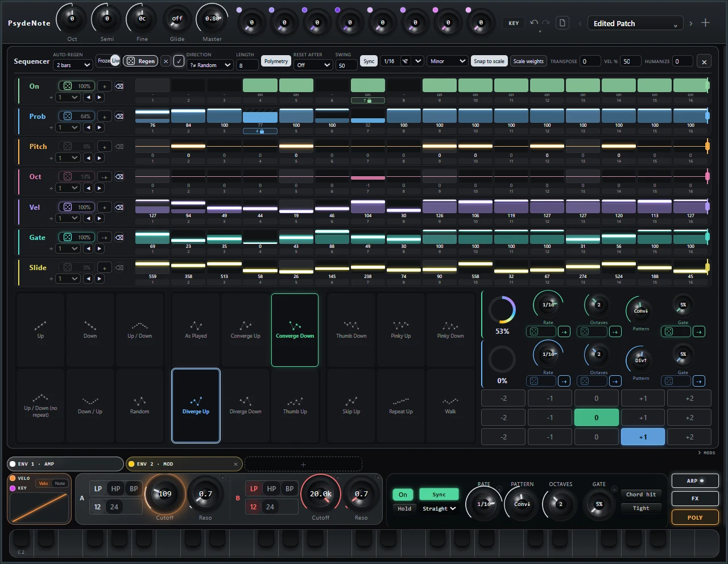This screenshot has width=728, height=564.
Task: Click the On row plus button
Action: click(x=105, y=86)
